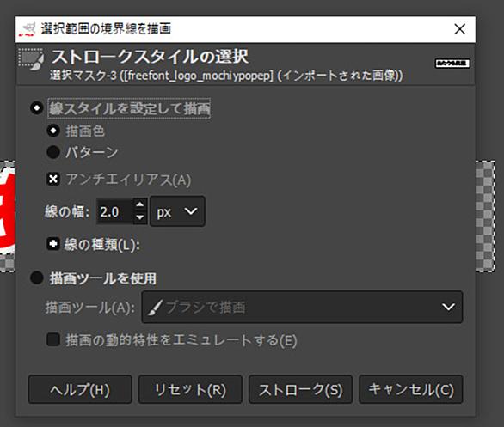Click the brush icon in 描画ツール dropdown
Image resolution: width=504 pixels, height=427 pixels.
coord(156,308)
